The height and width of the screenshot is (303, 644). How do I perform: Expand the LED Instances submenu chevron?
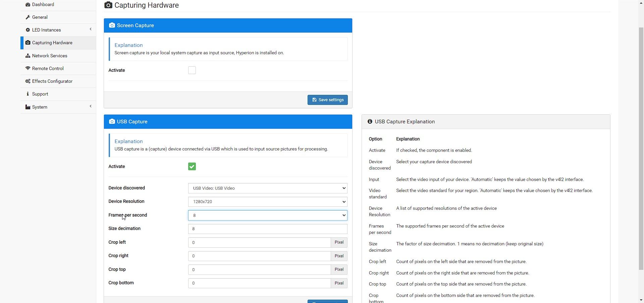(x=91, y=29)
